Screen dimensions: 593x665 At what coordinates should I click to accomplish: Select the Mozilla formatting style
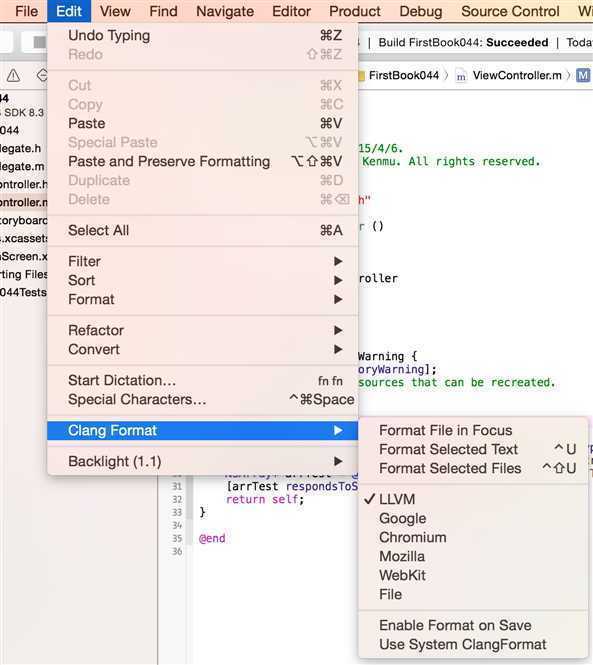[473, 556]
